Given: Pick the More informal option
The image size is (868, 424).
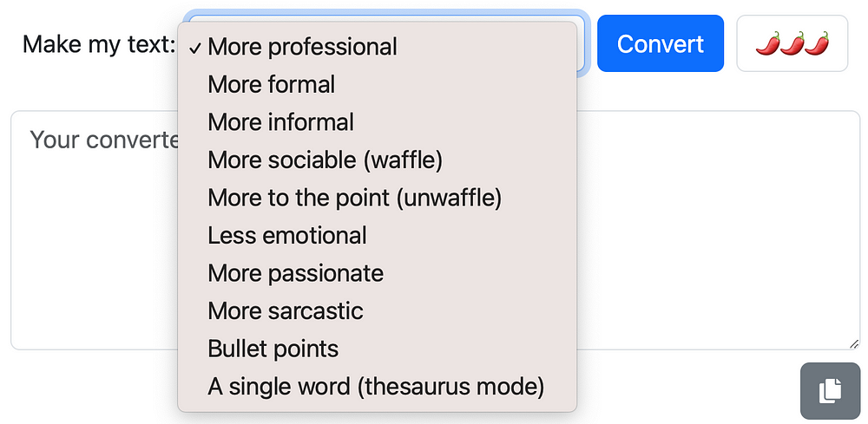Looking at the screenshot, I should click(280, 122).
